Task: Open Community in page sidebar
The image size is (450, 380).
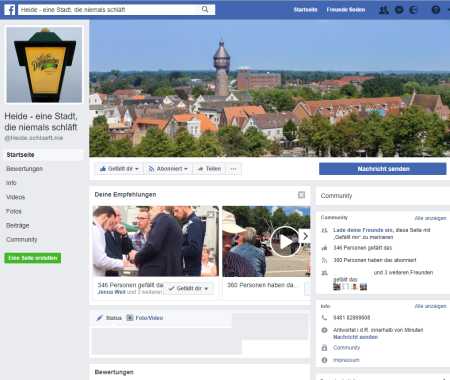Action: coord(22,239)
